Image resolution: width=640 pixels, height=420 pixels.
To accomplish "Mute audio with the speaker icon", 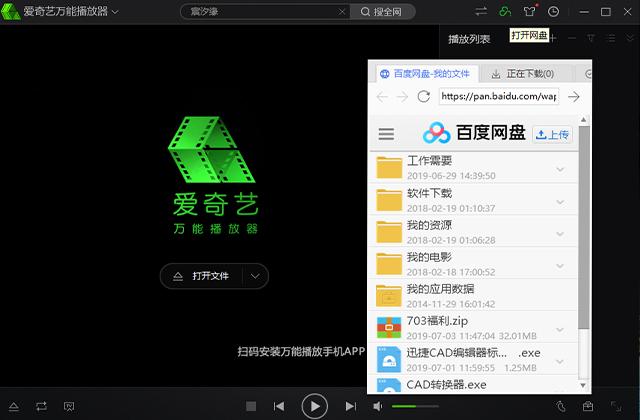I will tap(378, 407).
